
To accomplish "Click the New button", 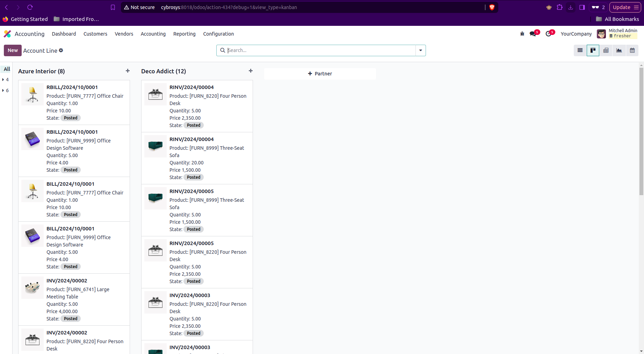I will coord(13,50).
